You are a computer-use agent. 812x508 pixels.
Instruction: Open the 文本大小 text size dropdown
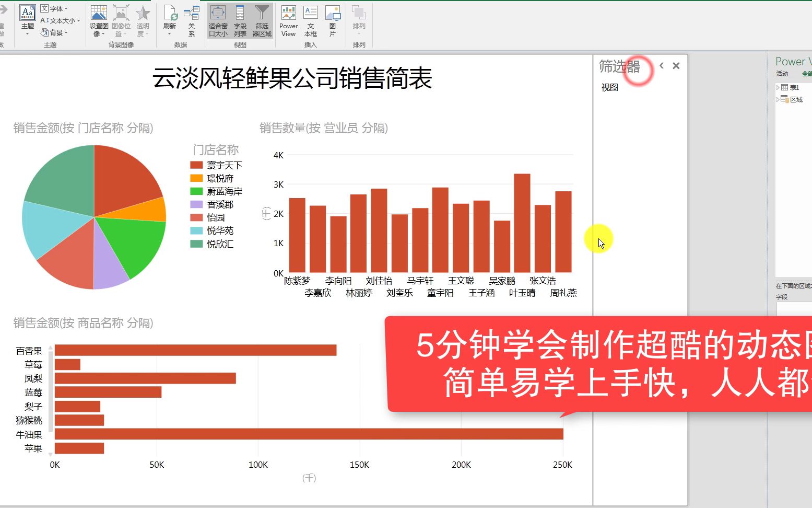click(60, 20)
